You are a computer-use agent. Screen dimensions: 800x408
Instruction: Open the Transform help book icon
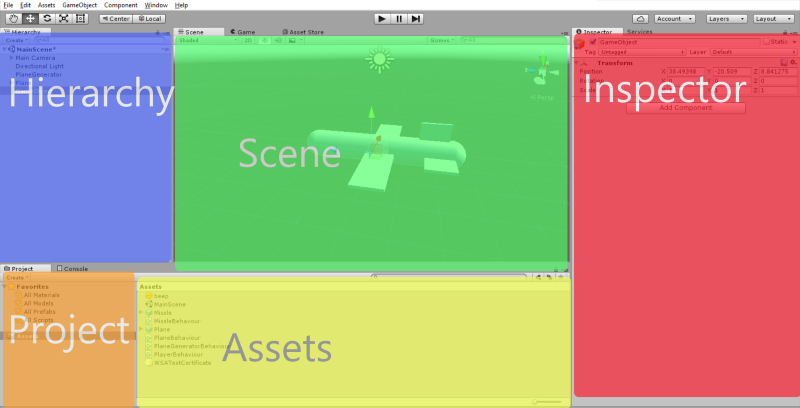click(x=784, y=62)
